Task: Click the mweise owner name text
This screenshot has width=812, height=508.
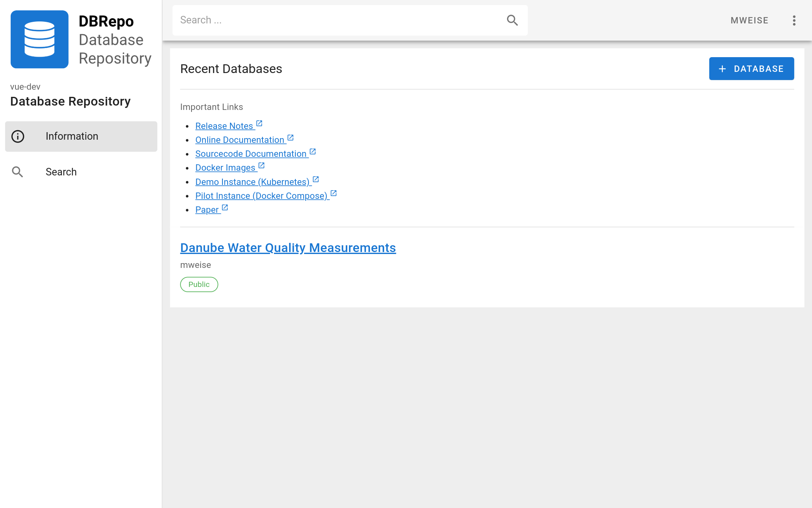Action: (195, 265)
